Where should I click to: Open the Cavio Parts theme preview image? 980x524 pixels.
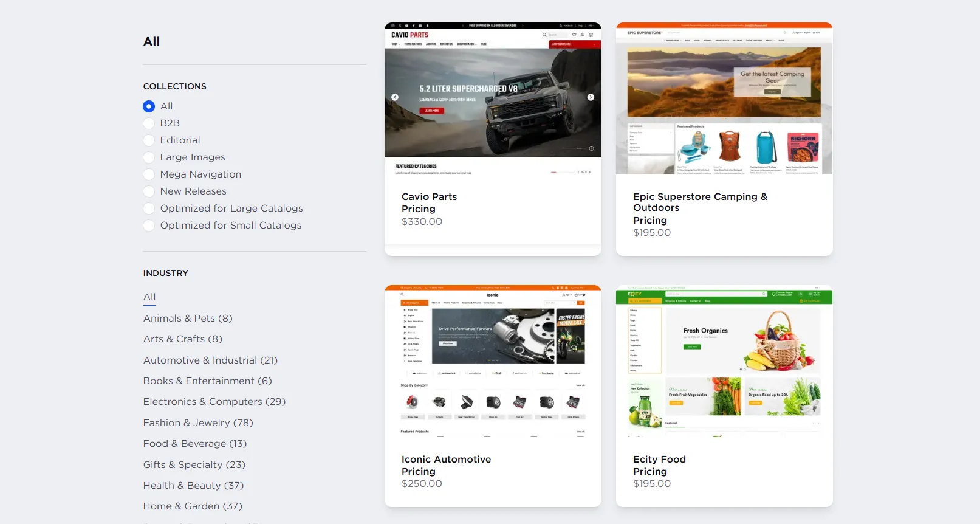point(493,99)
